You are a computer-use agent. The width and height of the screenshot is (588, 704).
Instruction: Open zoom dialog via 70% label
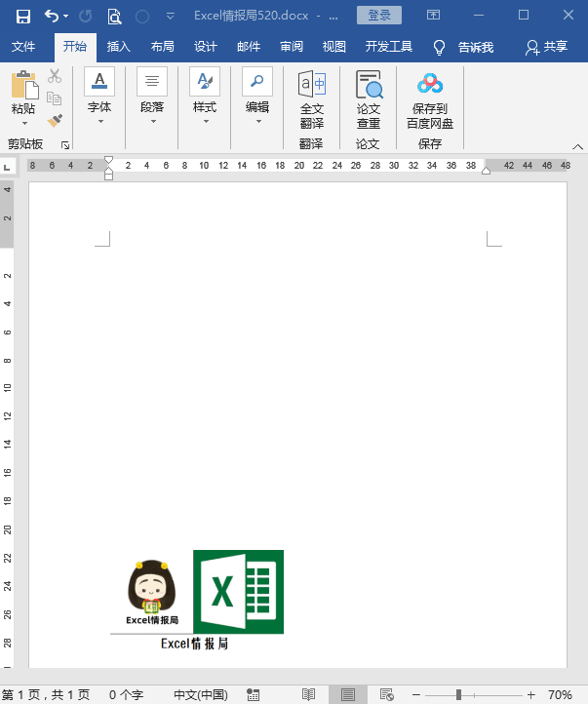point(560,694)
